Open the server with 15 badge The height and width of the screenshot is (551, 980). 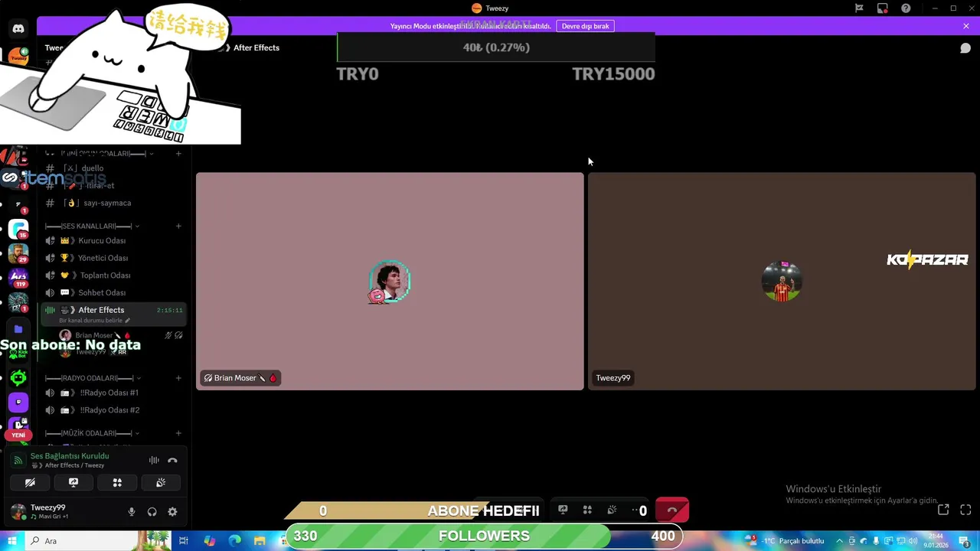click(x=18, y=229)
